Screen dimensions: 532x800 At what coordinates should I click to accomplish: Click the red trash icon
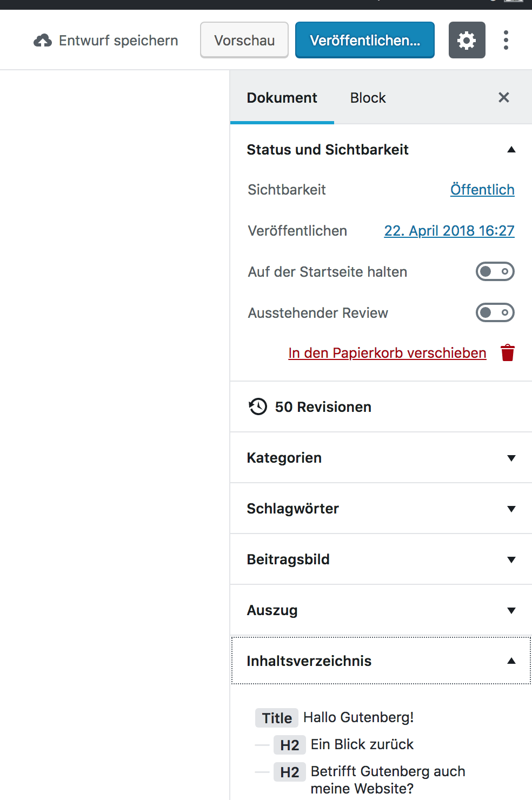coord(508,352)
